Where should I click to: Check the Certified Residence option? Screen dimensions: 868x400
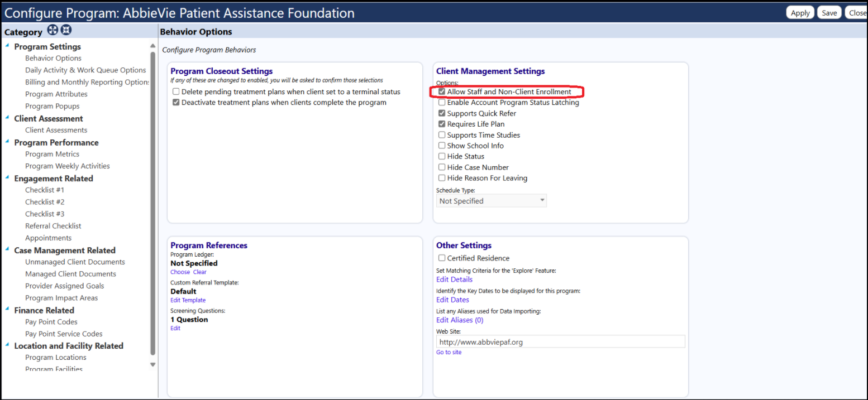tap(442, 258)
